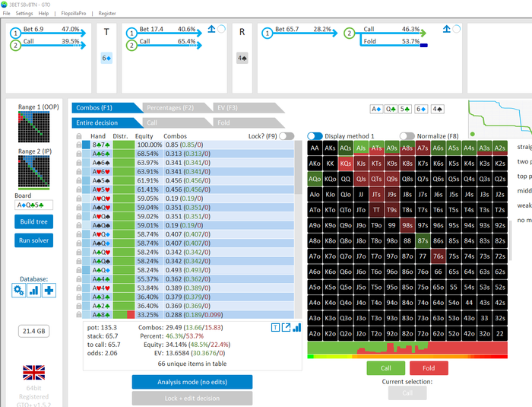Open FlopzillaPro menu
Image resolution: width=532 pixels, height=407 pixels.
74,13
